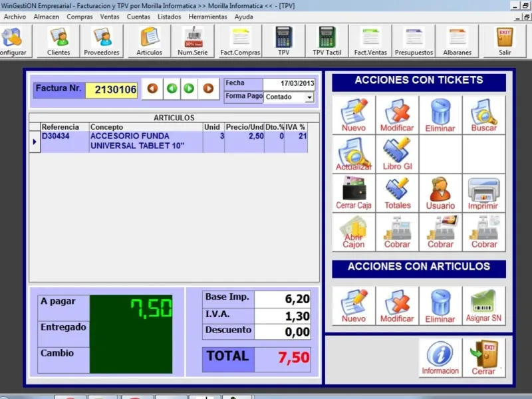Viewport: 532px width, 399px height.
Task: Open the Totales icon
Action: (x=397, y=193)
